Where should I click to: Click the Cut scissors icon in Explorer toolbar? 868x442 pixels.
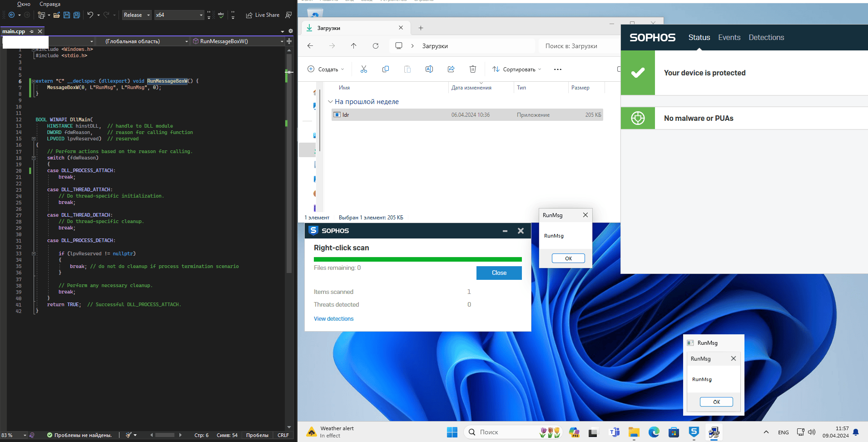point(364,69)
